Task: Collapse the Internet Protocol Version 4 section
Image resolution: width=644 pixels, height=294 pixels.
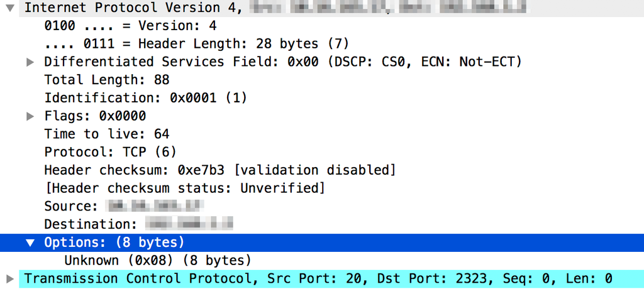Action: (10, 8)
